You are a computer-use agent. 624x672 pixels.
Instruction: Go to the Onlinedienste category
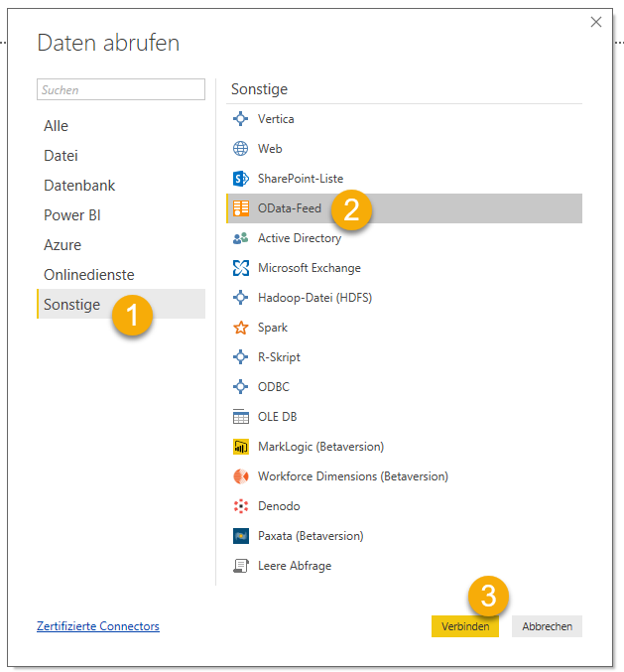tap(121, 275)
